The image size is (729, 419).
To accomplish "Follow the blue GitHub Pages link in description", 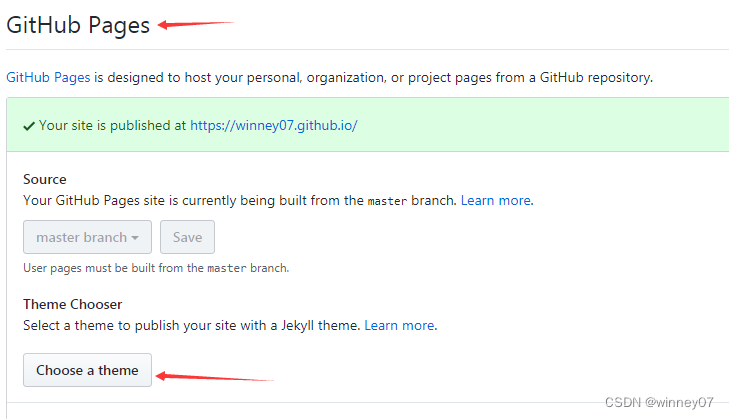I will (x=49, y=77).
